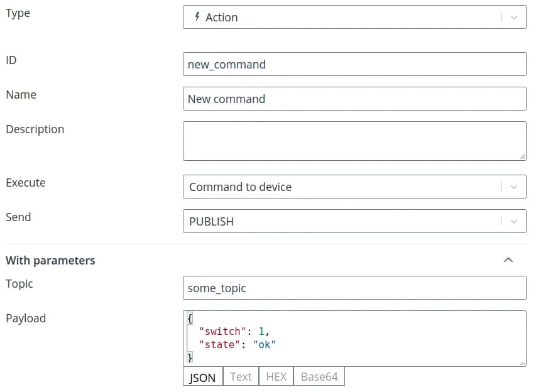Viewport: 536px width, 392px height.
Task: Click into the empty Description textarea
Action: coord(354,141)
